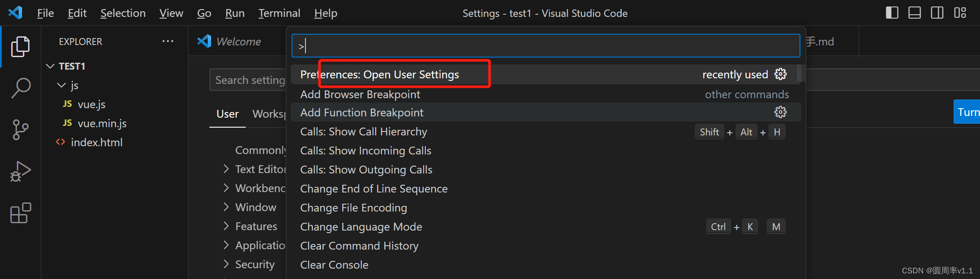Toggle Secondary Side Bar layout button
This screenshot has width=980, height=279.
[937, 13]
